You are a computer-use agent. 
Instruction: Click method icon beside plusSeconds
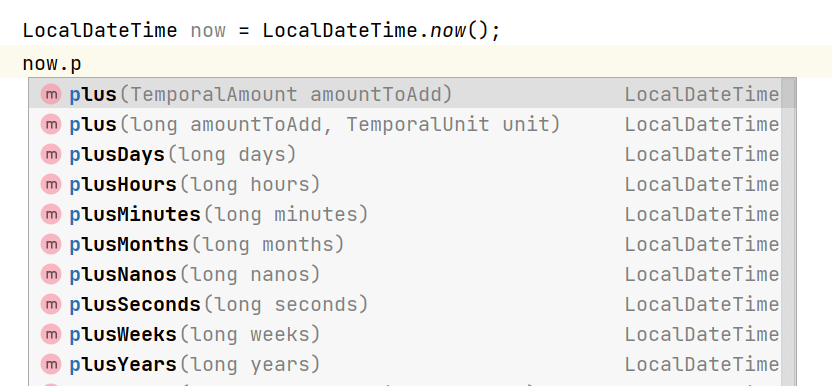pos(51,304)
